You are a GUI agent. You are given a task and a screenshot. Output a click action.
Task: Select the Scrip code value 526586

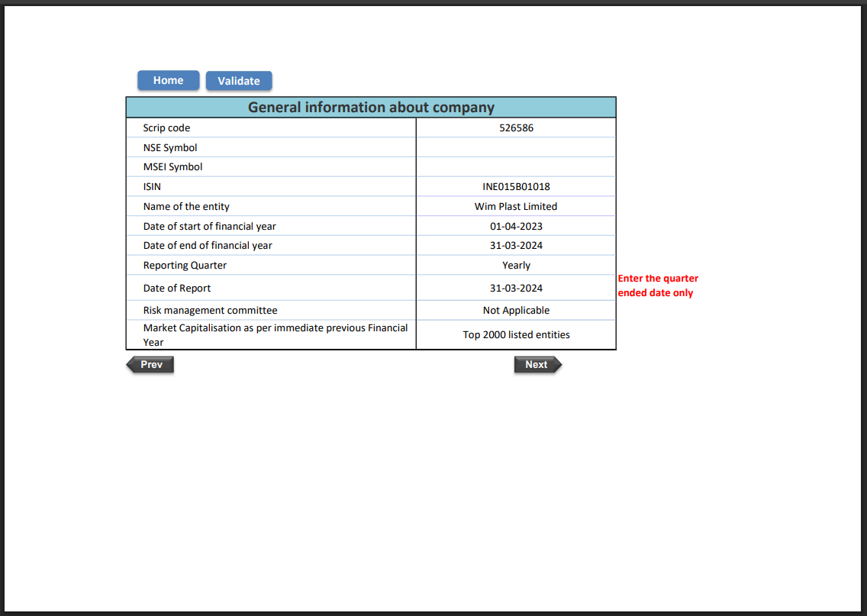[516, 127]
